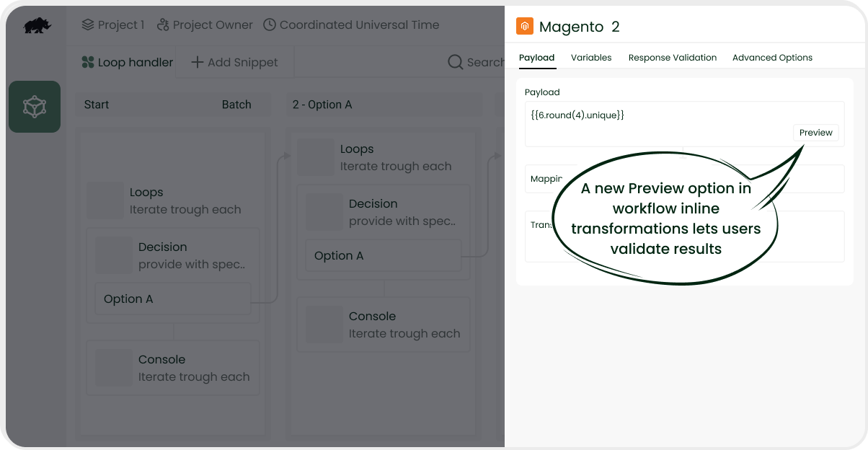Click the Preview button in Payload

tap(815, 133)
